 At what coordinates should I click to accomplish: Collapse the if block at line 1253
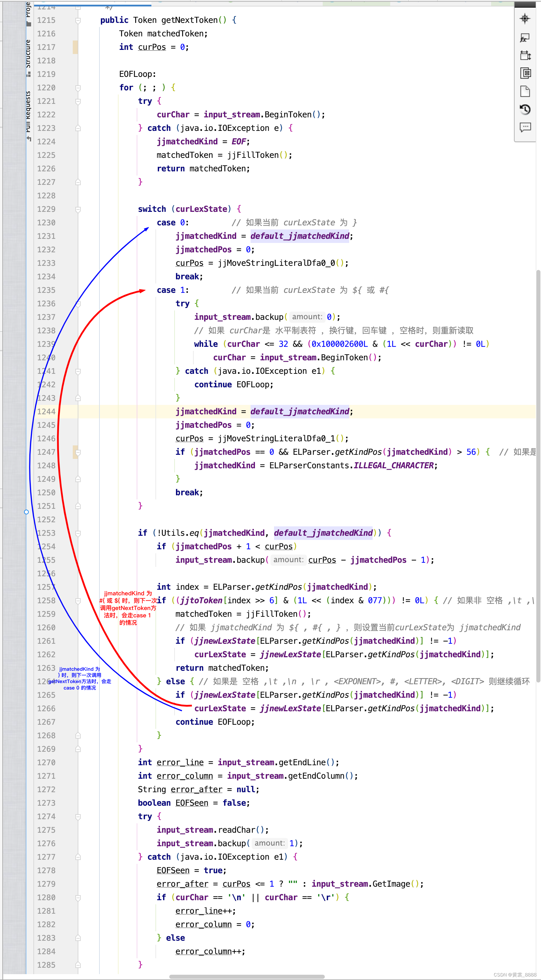tap(78, 533)
